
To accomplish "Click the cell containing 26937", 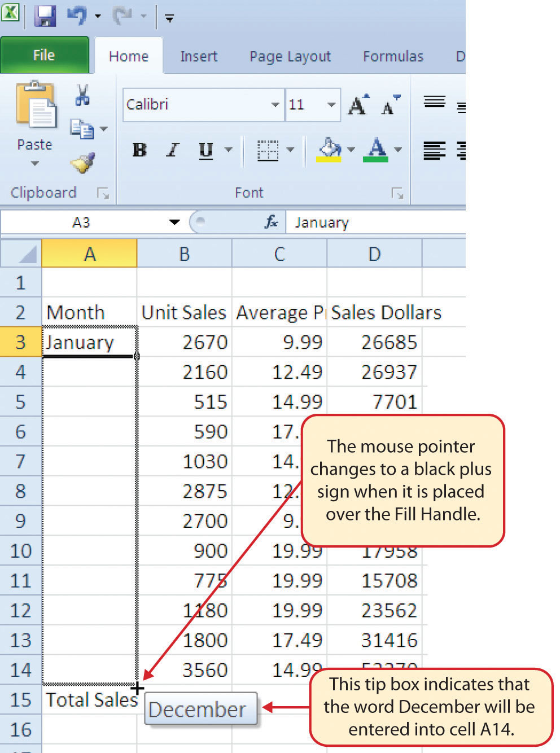I will click(x=374, y=371).
